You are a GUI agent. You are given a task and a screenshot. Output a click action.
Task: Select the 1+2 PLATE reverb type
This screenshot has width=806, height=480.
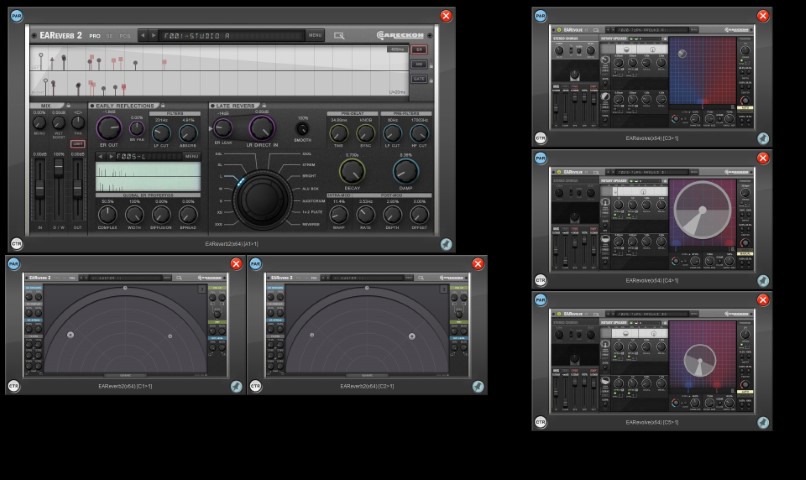pyautogui.click(x=313, y=212)
